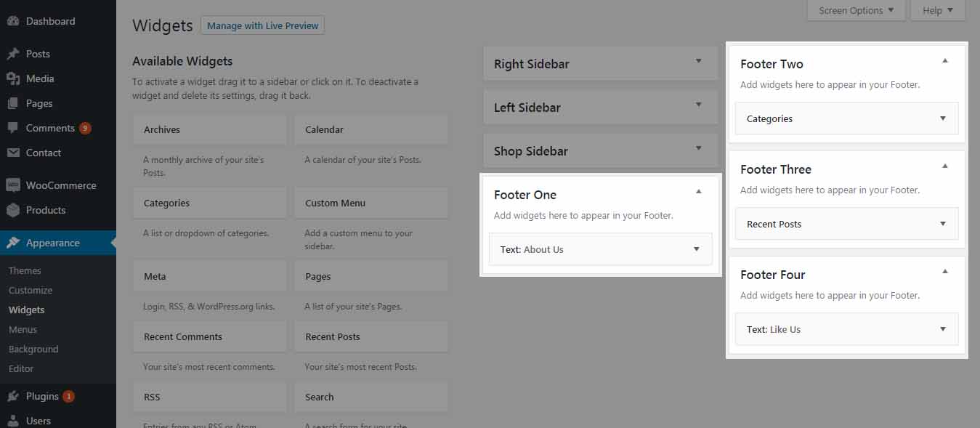
Task: Open the Screen Options dropdown
Action: pyautogui.click(x=857, y=10)
